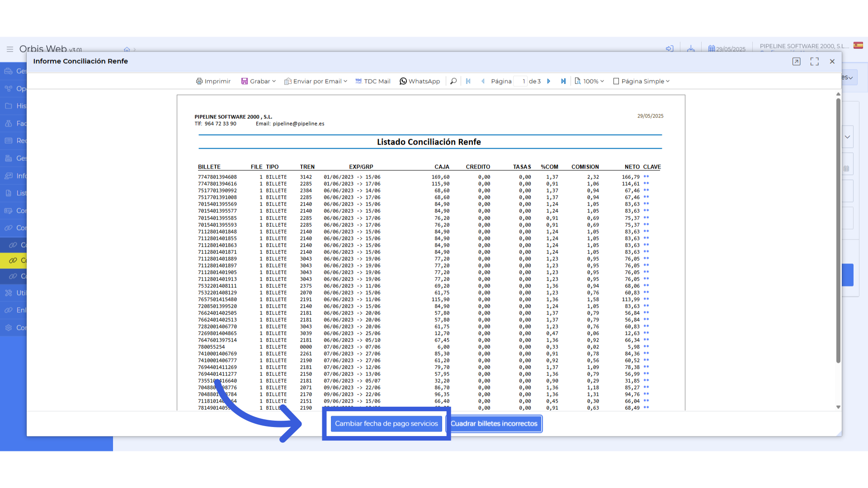Select billete number 7269801404865
868x488 pixels.
[217, 333]
